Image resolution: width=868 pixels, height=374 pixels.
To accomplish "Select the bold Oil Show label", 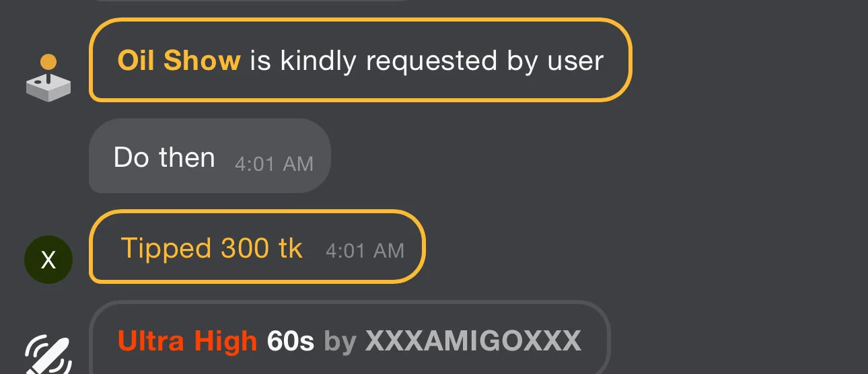I will point(179,61).
